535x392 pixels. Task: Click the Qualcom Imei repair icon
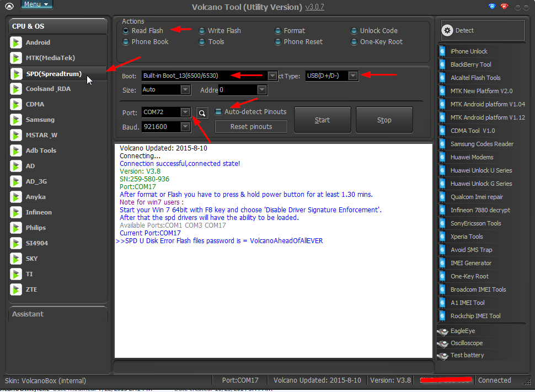(x=442, y=197)
